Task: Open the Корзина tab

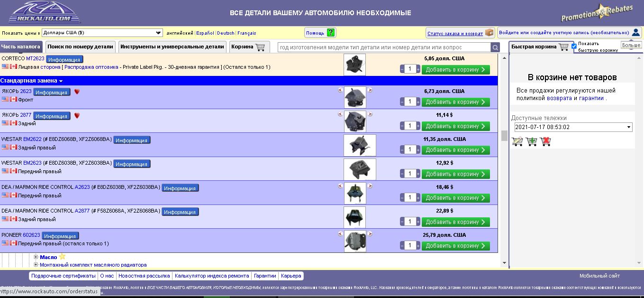Action: (x=249, y=47)
